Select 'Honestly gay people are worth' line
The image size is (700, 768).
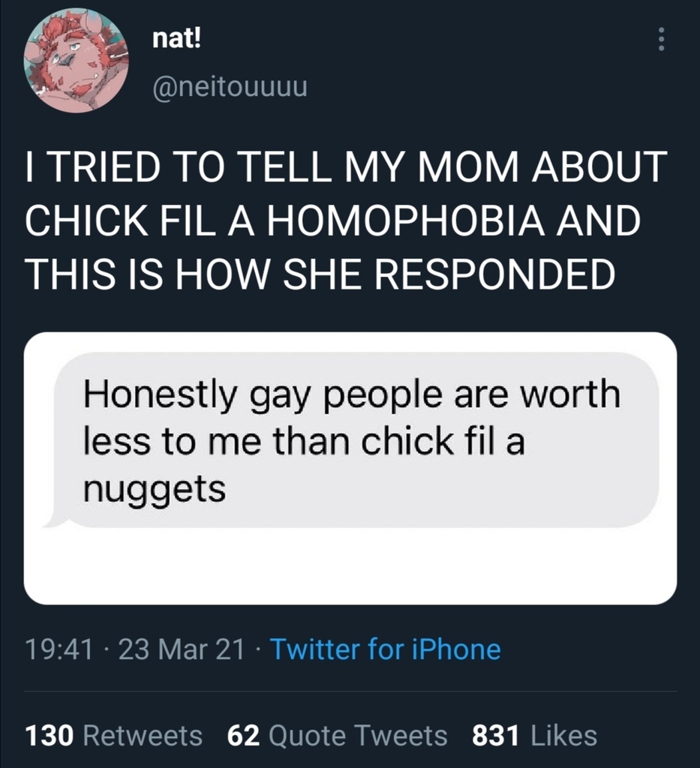click(x=352, y=394)
